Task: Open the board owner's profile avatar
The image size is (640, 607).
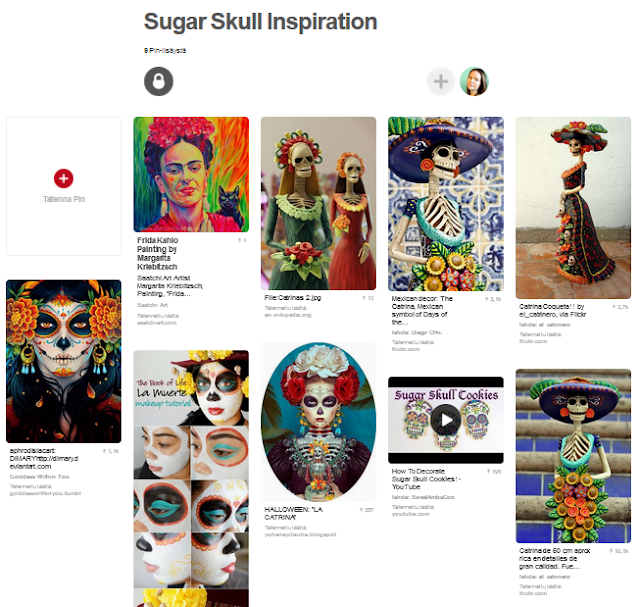Action: click(474, 81)
